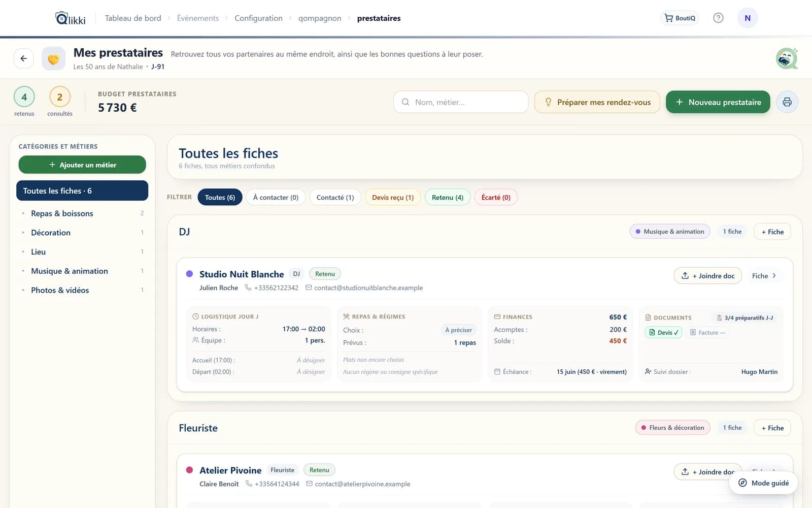Expand Décoration category
The height and width of the screenshot is (508, 812).
(x=82, y=233)
